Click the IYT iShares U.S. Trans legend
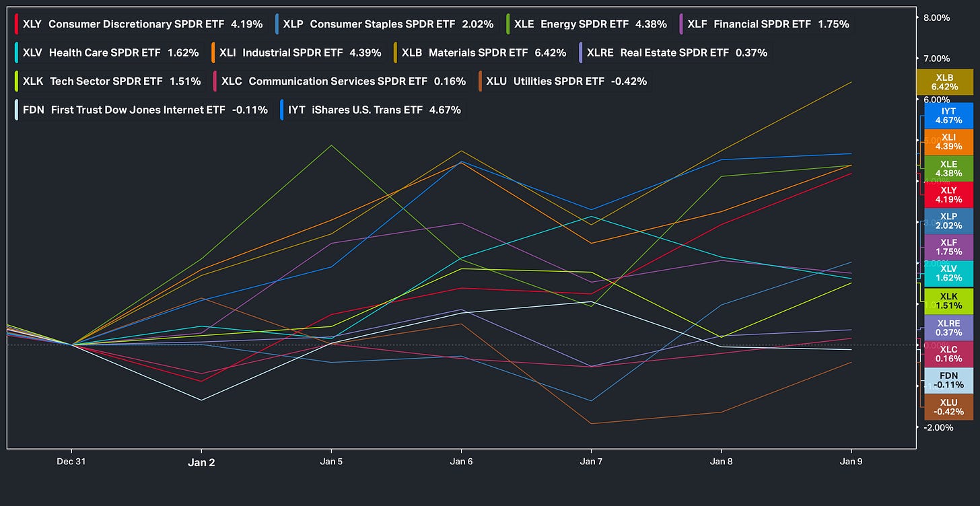Screen dimensions: 980x506 (373, 110)
